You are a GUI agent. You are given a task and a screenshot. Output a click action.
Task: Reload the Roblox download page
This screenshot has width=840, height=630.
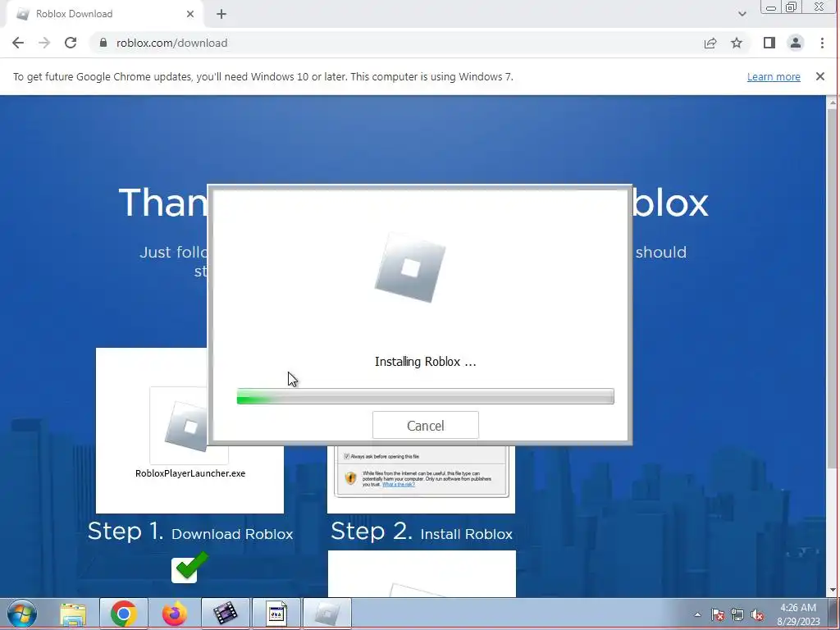click(x=71, y=43)
